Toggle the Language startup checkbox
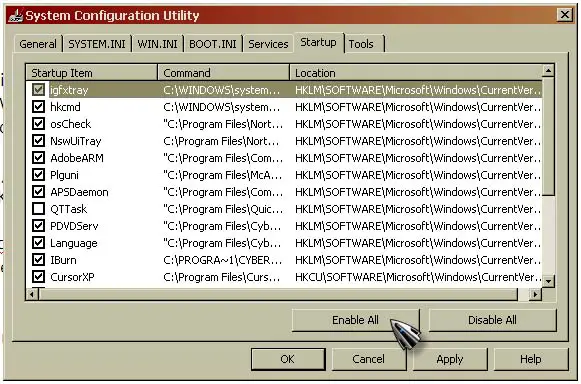The width and height of the screenshot is (581, 384). (38, 243)
